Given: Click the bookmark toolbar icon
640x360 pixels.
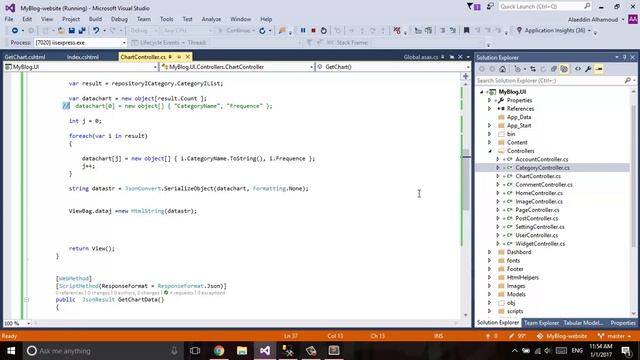Looking at the screenshot, I should pyautogui.click(x=467, y=31).
